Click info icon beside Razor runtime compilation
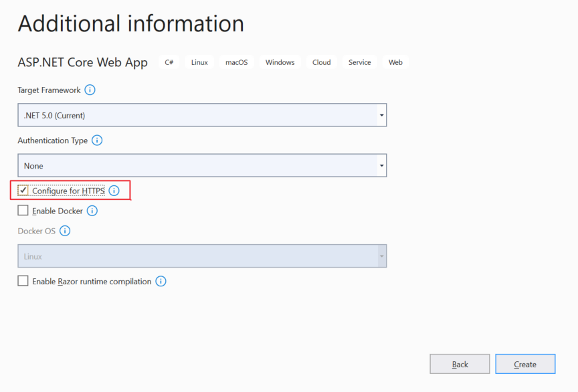The image size is (578, 392). [161, 282]
